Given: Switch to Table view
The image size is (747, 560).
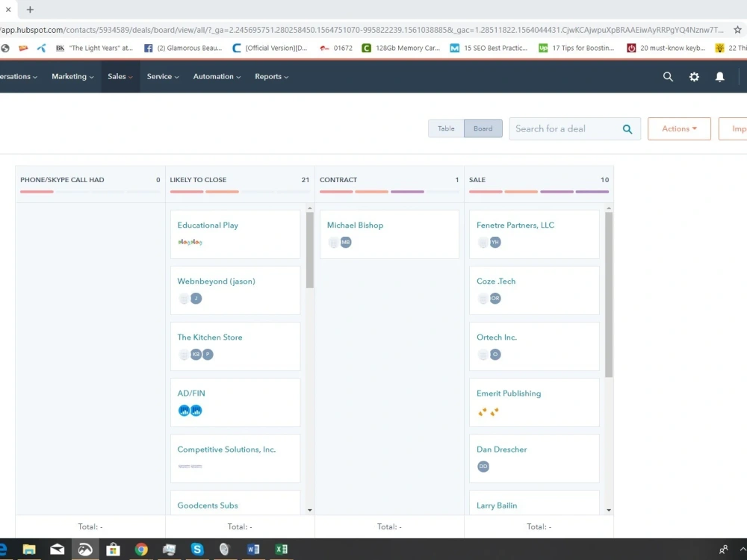Looking at the screenshot, I should pos(446,128).
